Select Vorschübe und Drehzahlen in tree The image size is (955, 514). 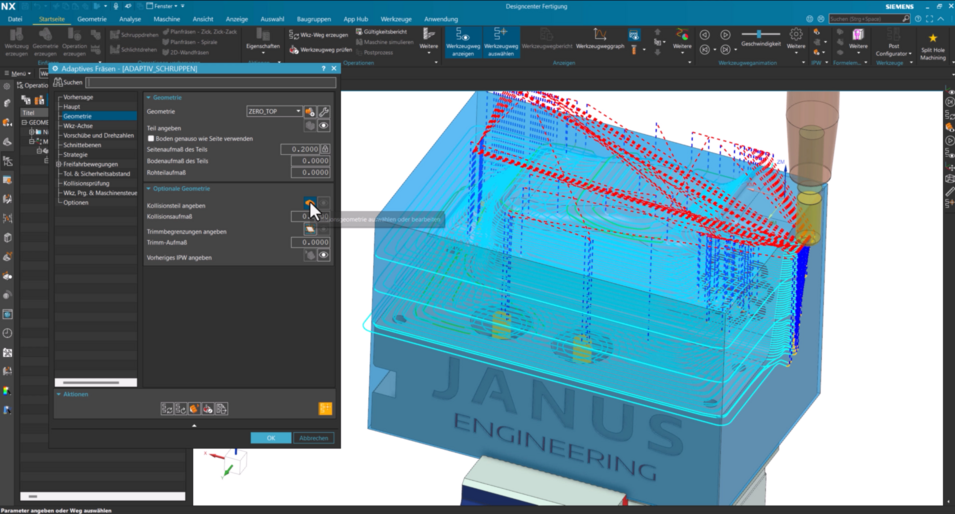(x=98, y=136)
